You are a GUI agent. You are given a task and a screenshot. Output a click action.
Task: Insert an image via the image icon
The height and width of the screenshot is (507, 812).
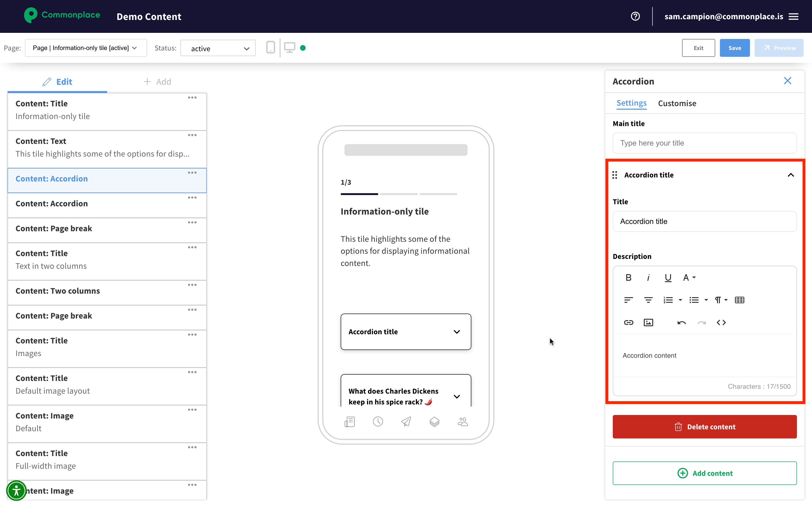(x=648, y=323)
